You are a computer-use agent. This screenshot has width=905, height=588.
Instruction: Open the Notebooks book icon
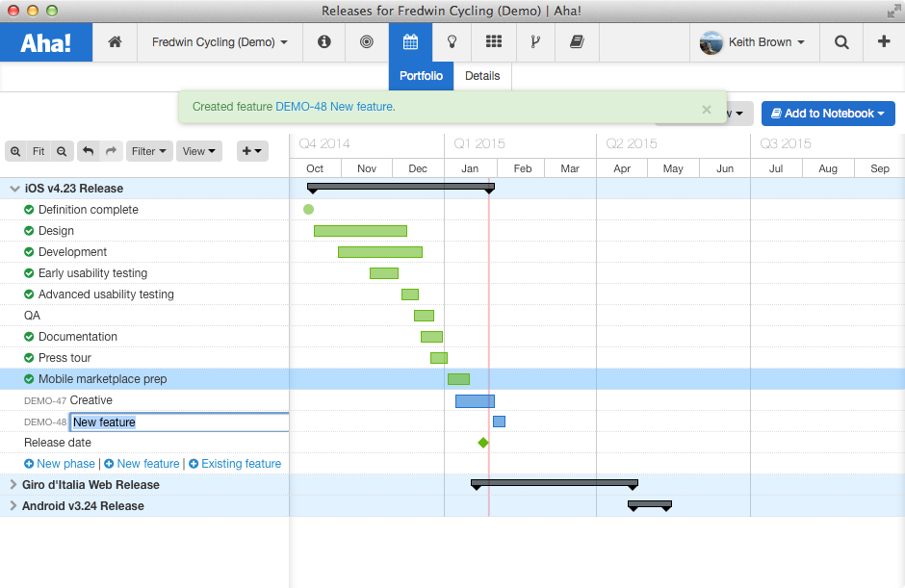coord(577,41)
